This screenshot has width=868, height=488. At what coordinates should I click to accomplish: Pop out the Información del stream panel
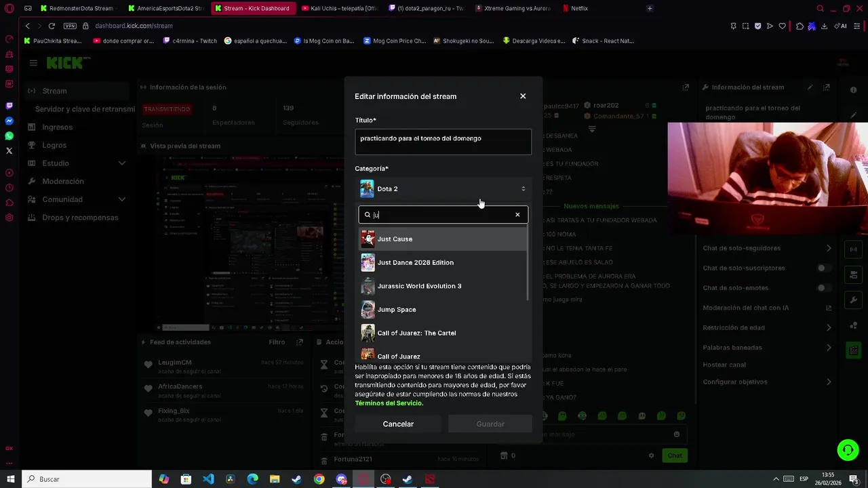click(827, 87)
